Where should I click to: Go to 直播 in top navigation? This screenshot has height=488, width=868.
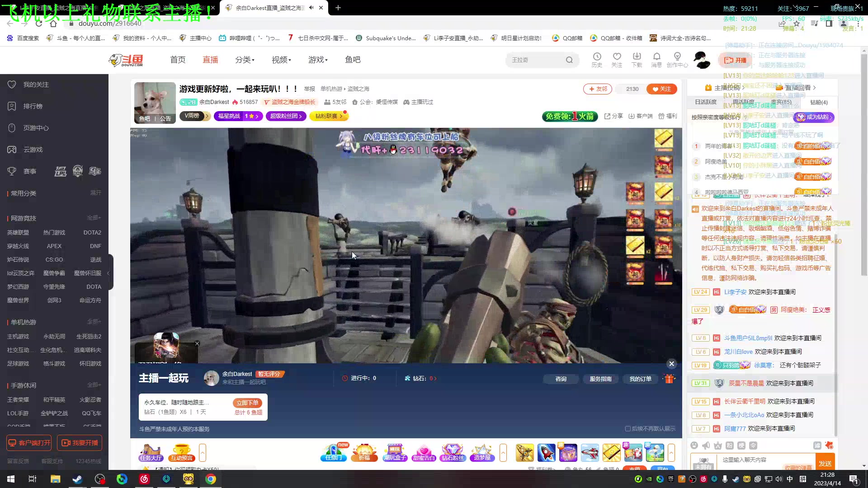click(x=210, y=60)
